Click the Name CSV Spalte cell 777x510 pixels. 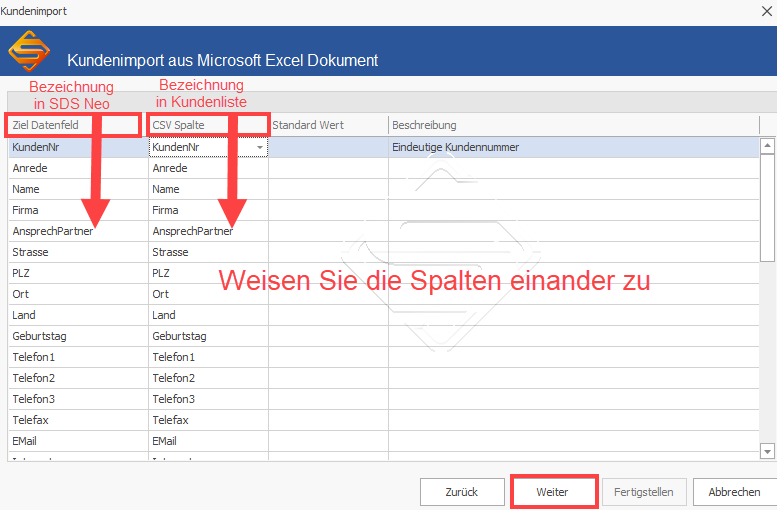(208, 189)
